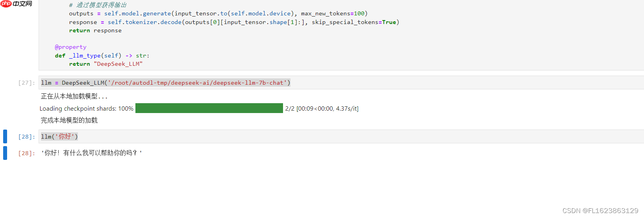
Task: Click the blue collapser bar beside the llm('你好') input
Action: 5,136
